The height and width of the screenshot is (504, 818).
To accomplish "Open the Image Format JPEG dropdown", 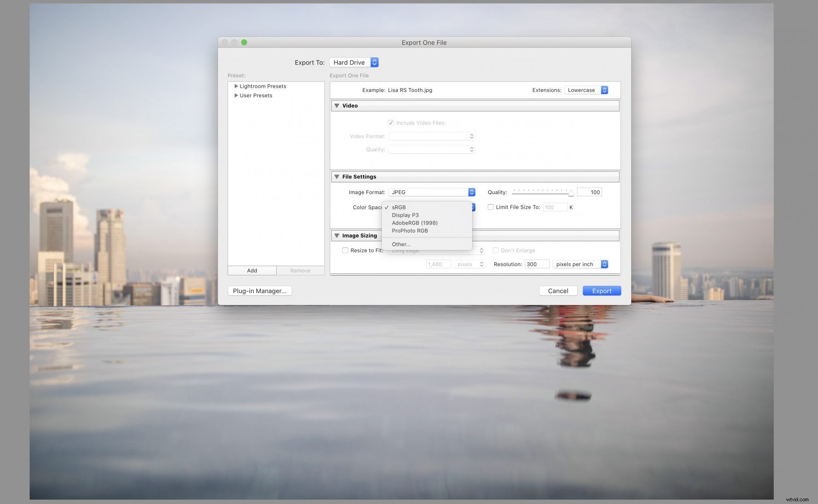I will 431,192.
